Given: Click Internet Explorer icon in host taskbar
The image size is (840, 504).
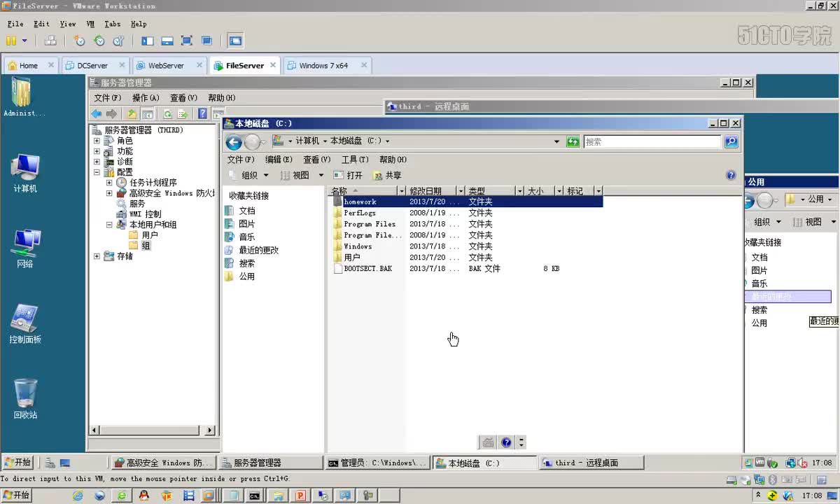Looking at the screenshot, I should point(78,496).
